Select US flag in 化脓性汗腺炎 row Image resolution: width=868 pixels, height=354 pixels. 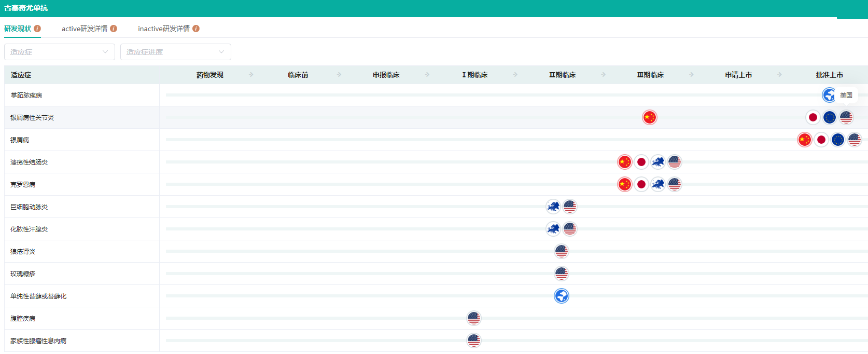tap(569, 229)
